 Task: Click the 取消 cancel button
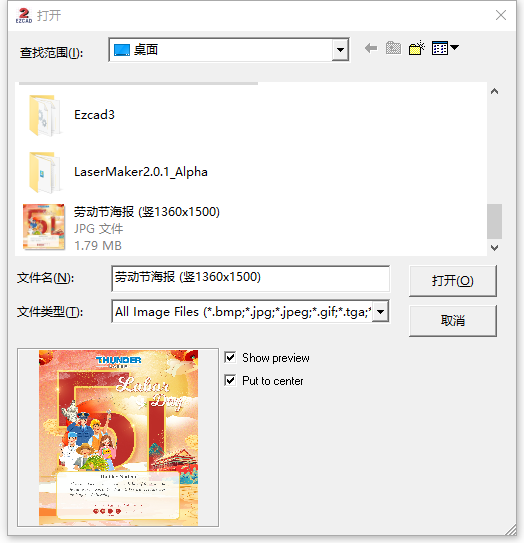tap(453, 321)
